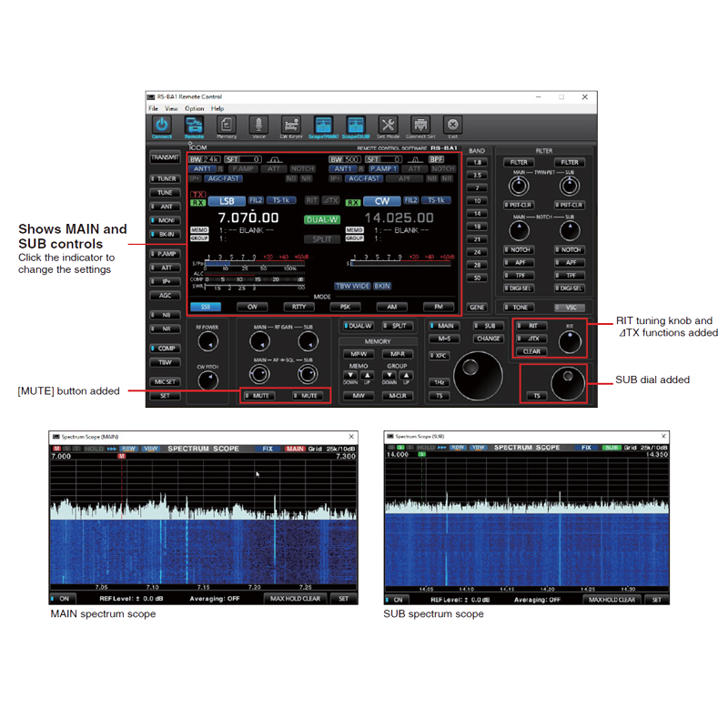Image resolution: width=728 pixels, height=728 pixels.
Task: Toggle the Scope(MAIN) toolbar icon
Action: click(323, 126)
